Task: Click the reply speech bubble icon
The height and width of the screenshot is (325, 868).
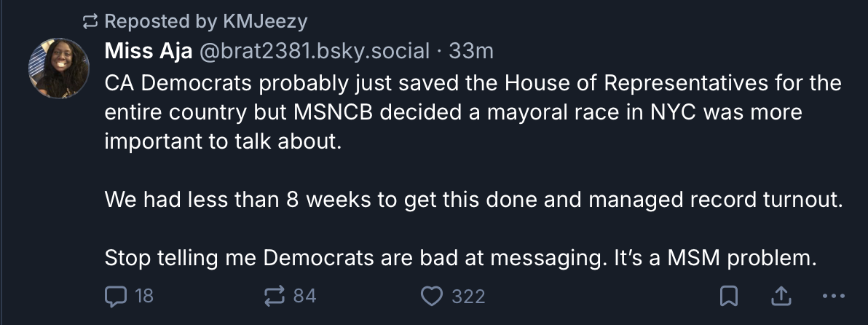Action: click(x=117, y=296)
